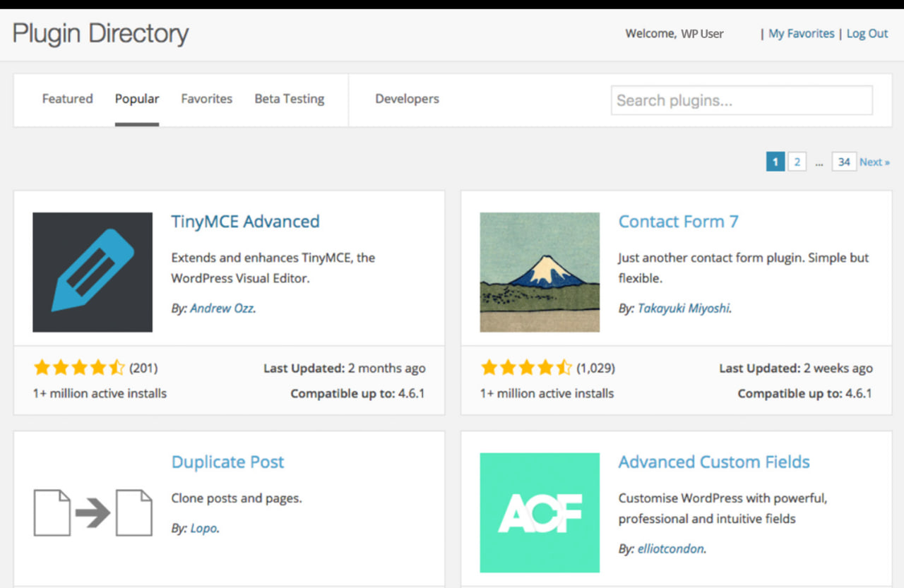Click the Next page link
Image resolution: width=904 pixels, height=588 pixels.
point(874,162)
